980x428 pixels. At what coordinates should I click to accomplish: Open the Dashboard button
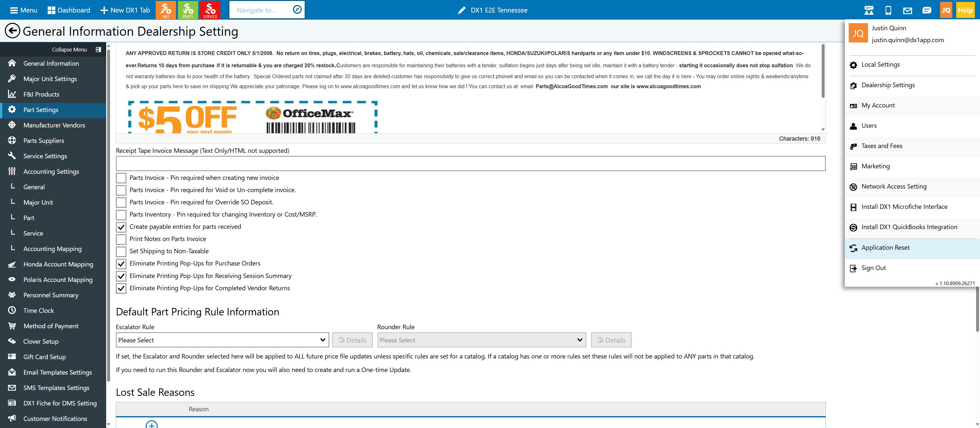pyautogui.click(x=69, y=10)
